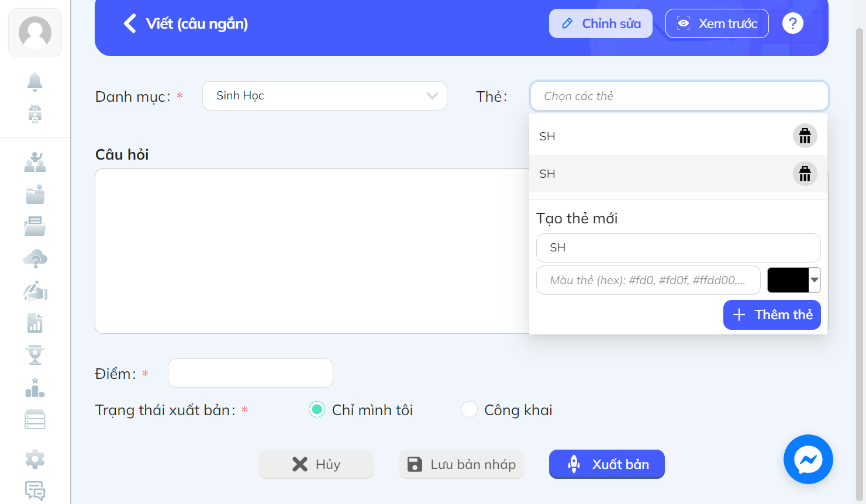Image resolution: width=866 pixels, height=504 pixels.
Task: Open the user profile avatar
Action: pyautogui.click(x=35, y=33)
